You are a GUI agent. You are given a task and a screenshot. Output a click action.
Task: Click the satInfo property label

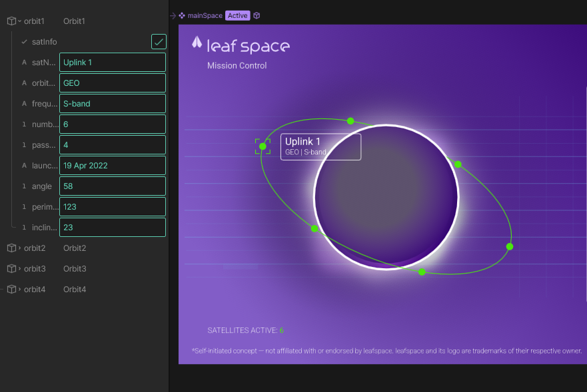[x=44, y=41]
